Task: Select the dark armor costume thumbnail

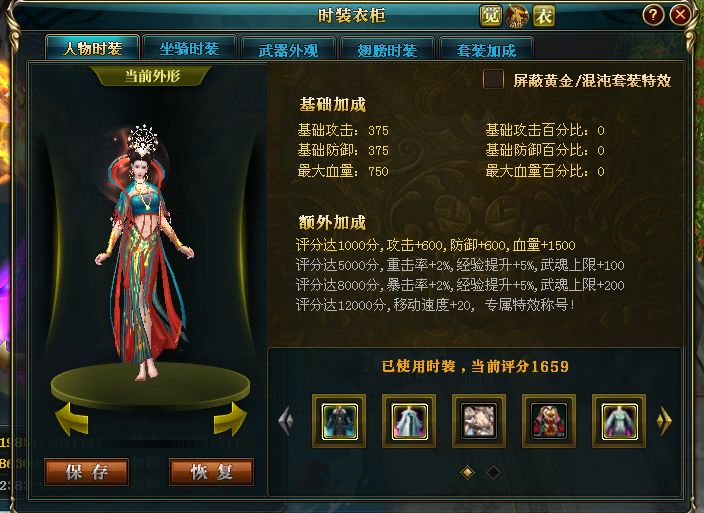Action: tap(339, 421)
